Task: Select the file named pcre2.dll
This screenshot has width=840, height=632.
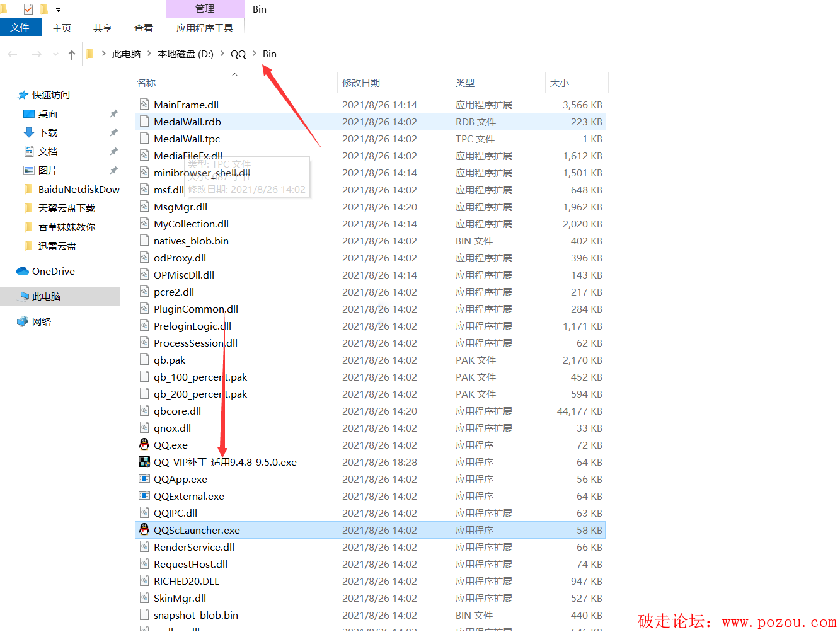Action: [174, 292]
